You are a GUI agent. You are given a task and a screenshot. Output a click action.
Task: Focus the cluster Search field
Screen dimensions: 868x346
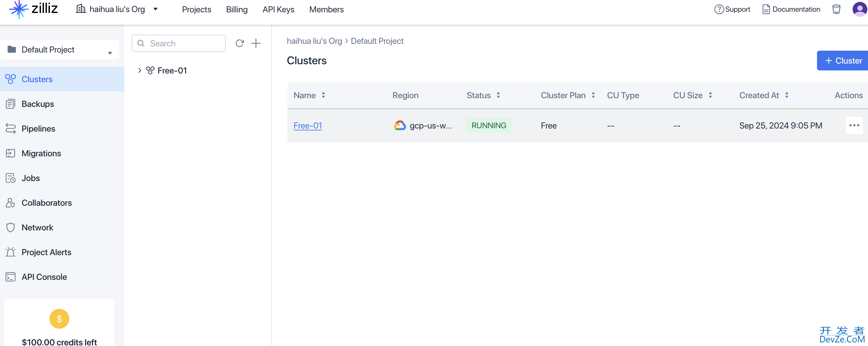pos(179,43)
